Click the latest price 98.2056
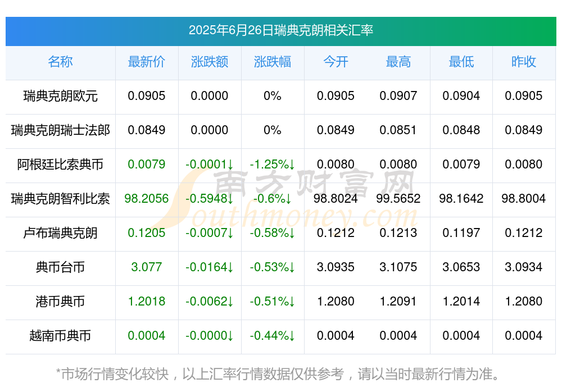 click(x=147, y=198)
